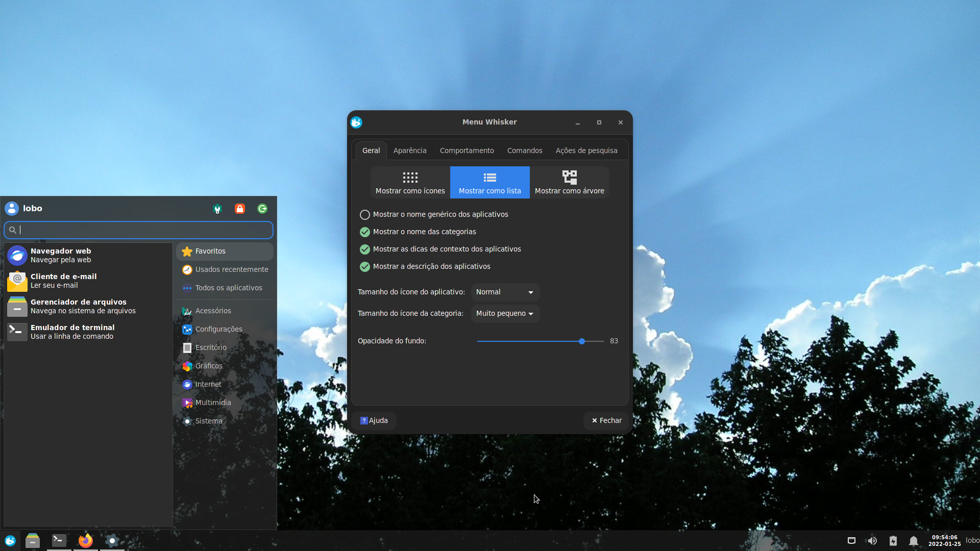Open Emulador de terminal from favorites
This screenshot has width=980, height=551.
(x=72, y=332)
